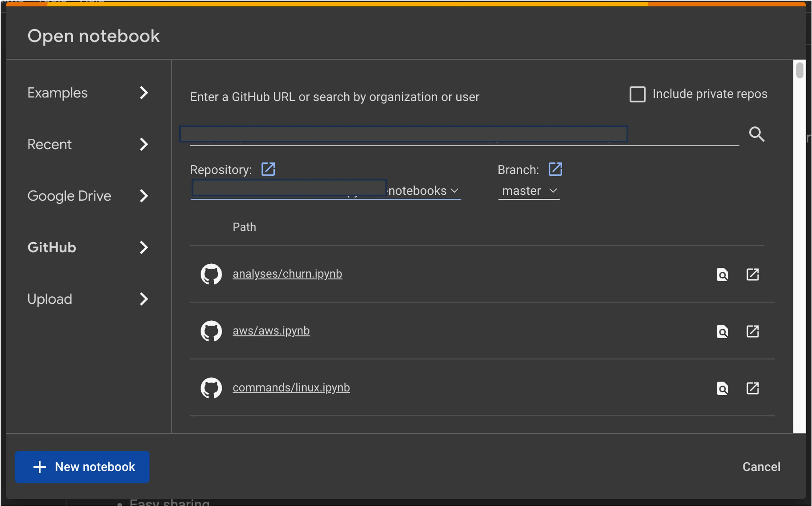Click the GitHub octocat icon beside aws/aws.ipynb
Viewport: 812px width, 506px height.
click(x=211, y=331)
